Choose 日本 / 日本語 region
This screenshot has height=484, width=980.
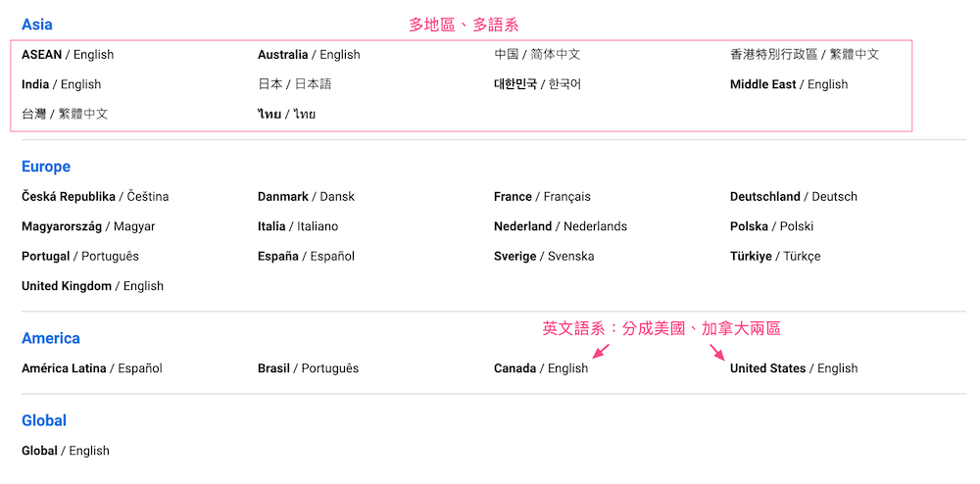[294, 84]
